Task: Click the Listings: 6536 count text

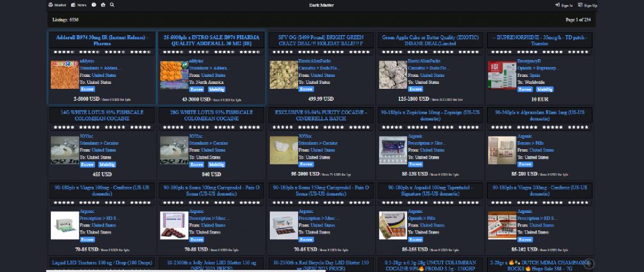Action: [x=65, y=20]
